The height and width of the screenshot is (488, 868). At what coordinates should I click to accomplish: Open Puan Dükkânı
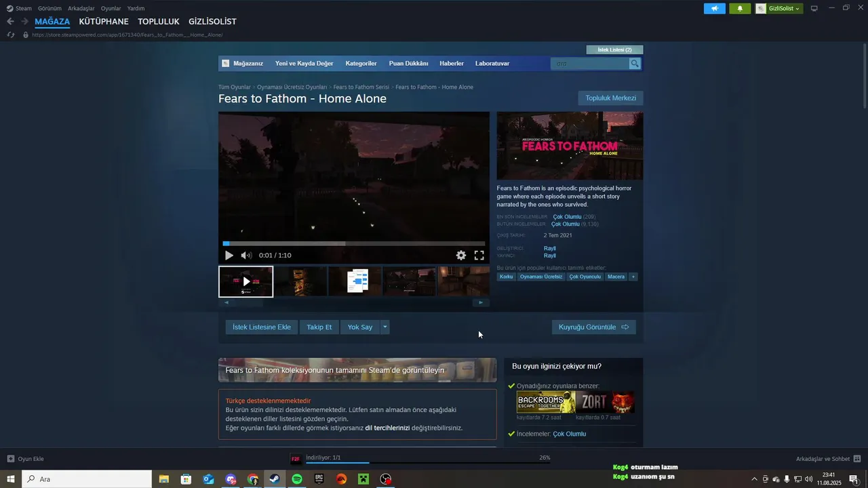[x=408, y=64]
